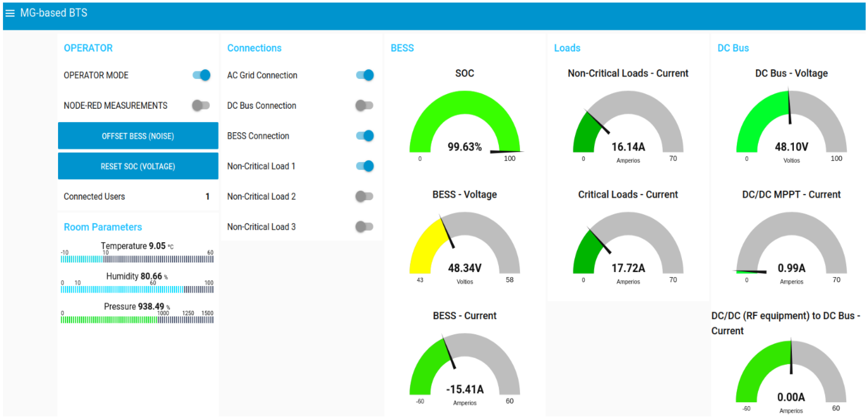Click the Humidity level bar
Screen dimensions: 868x419
click(137, 289)
